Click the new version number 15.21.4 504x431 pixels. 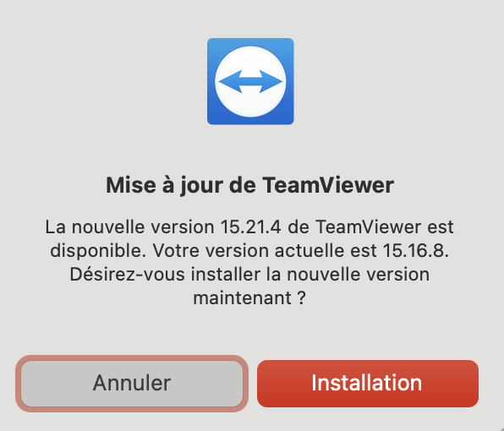(x=250, y=227)
